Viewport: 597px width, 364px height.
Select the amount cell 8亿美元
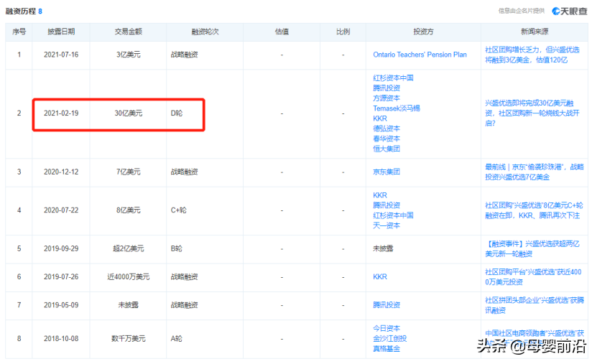point(129,210)
